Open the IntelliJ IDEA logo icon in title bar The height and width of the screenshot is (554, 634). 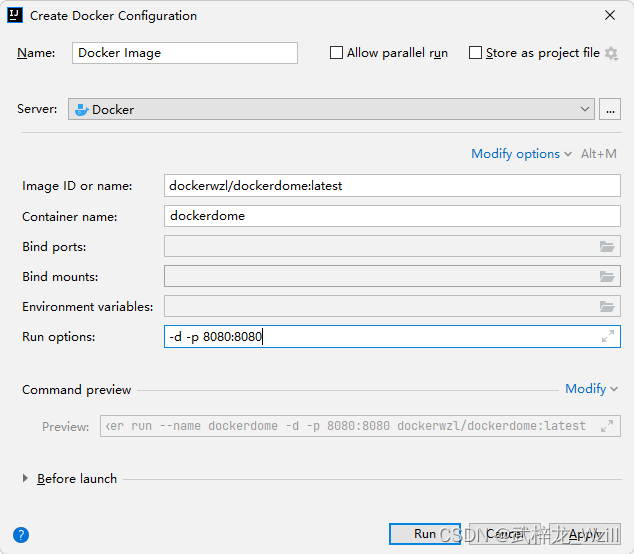tap(15, 15)
